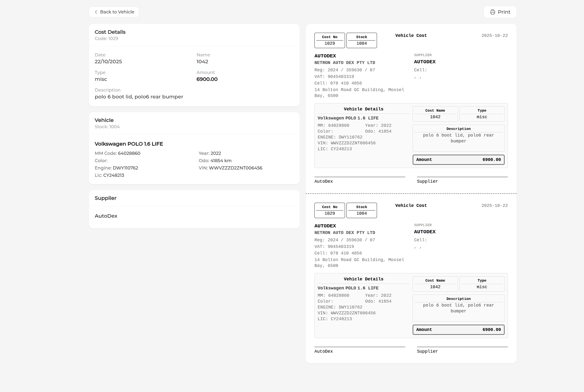Click the Cost Name 1042 box
584x392 pixels.
tap(435, 114)
